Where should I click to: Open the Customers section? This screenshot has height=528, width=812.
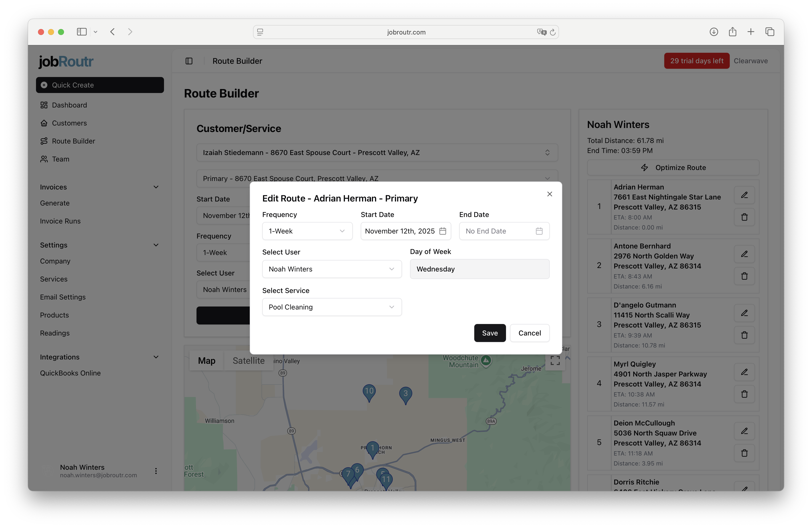69,123
